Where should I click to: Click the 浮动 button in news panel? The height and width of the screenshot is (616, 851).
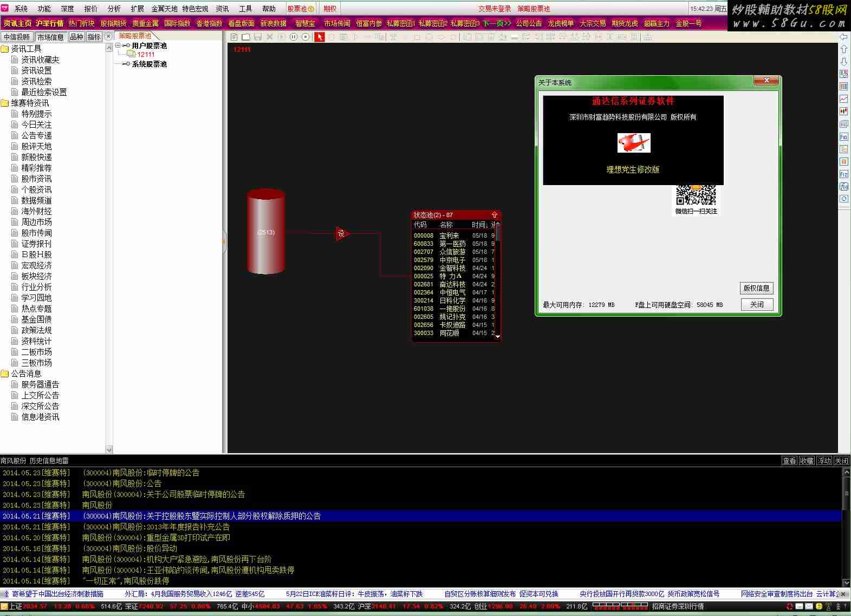point(824,461)
